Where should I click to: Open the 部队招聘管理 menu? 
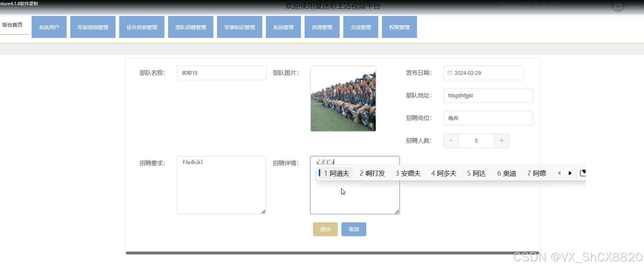click(x=191, y=27)
